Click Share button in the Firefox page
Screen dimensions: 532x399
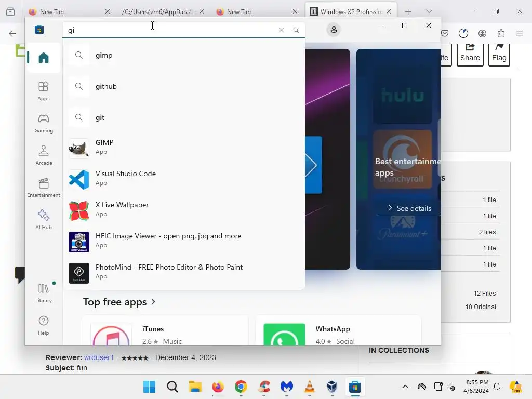[x=470, y=55]
